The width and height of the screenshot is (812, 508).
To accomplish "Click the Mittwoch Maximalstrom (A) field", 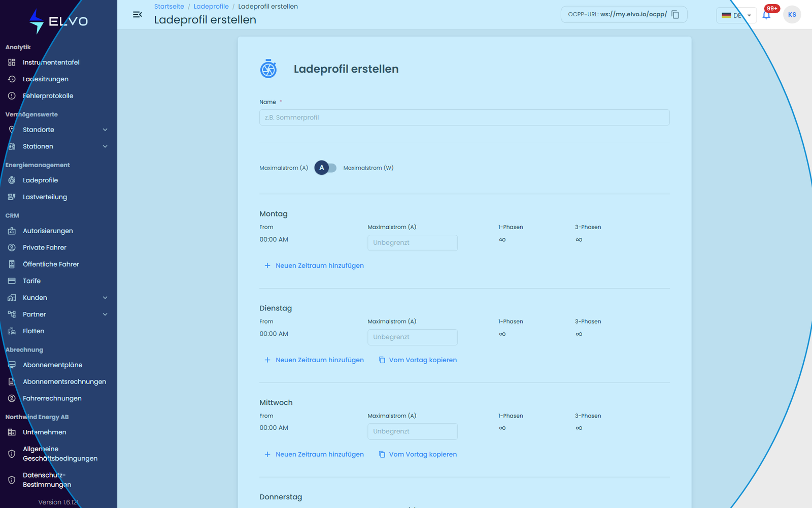I will click(413, 431).
